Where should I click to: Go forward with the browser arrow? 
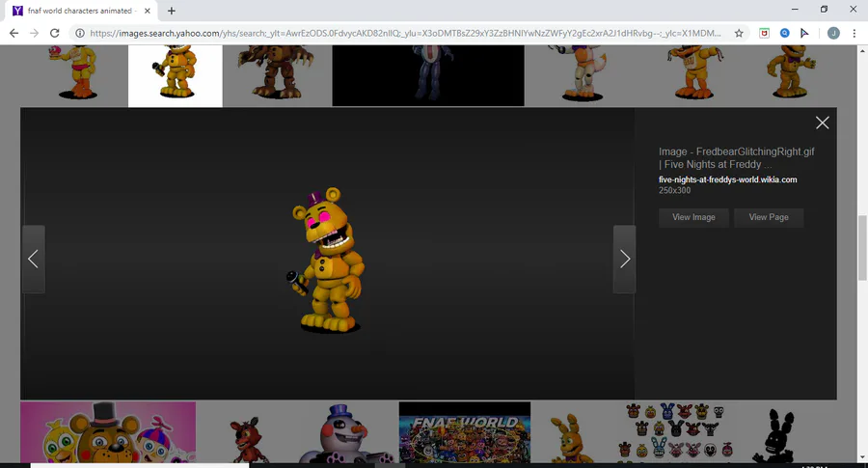(x=35, y=33)
